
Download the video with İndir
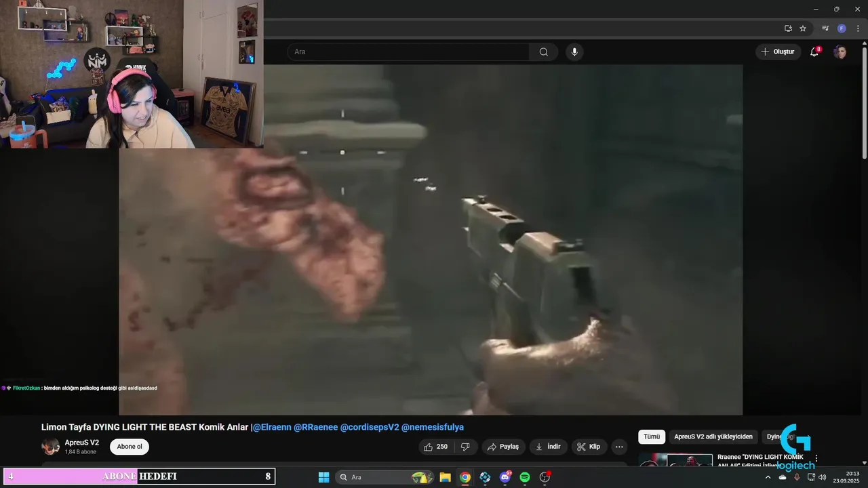(548, 447)
